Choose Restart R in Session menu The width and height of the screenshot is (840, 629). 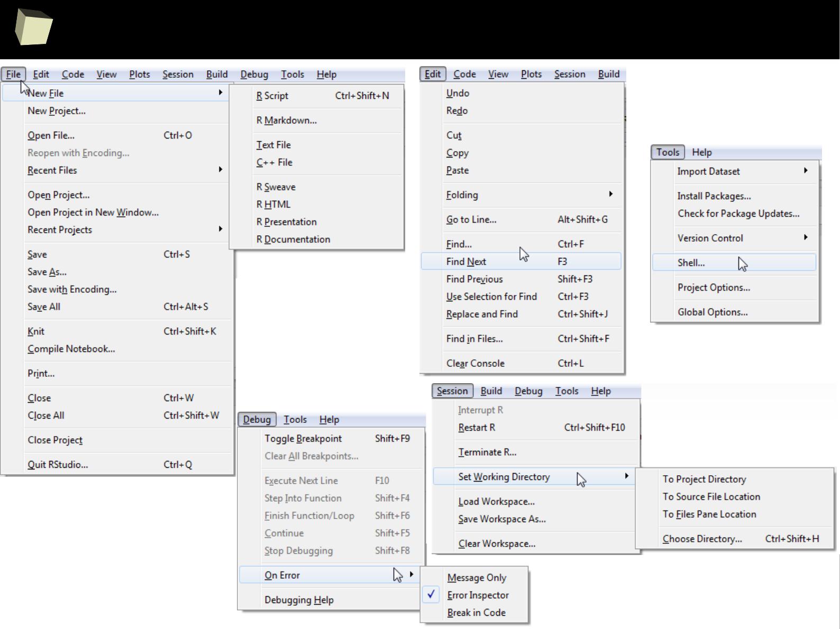(x=477, y=428)
